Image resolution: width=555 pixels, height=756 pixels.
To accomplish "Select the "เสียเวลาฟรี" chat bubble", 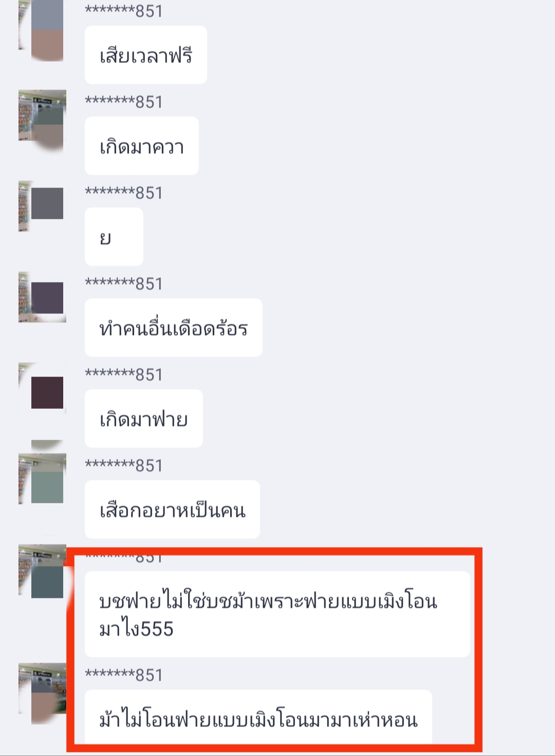I will [146, 55].
